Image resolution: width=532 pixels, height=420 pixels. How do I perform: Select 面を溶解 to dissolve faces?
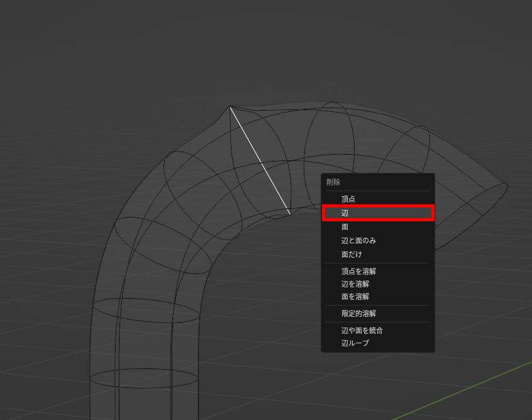tap(355, 297)
